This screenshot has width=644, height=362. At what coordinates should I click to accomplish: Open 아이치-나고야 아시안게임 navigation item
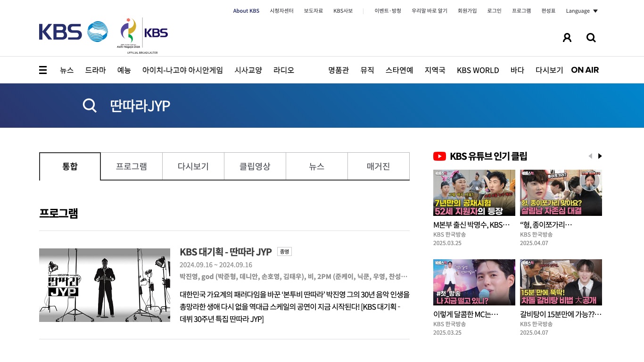point(182,70)
